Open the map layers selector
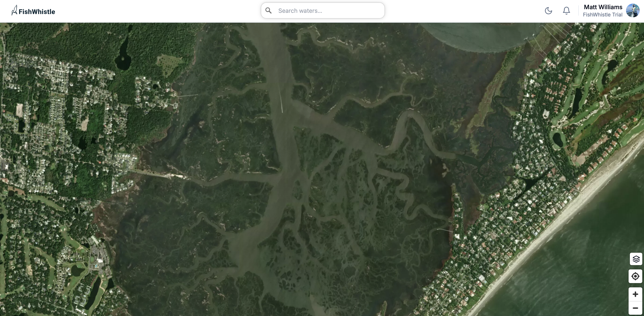The width and height of the screenshot is (644, 316). 636,259
